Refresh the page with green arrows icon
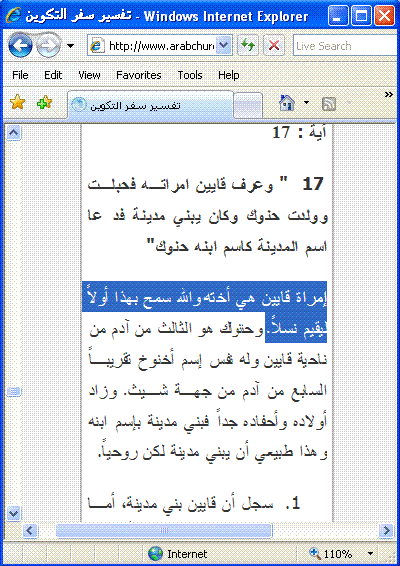Image resolution: width=400 pixels, height=566 pixels. coord(248,45)
